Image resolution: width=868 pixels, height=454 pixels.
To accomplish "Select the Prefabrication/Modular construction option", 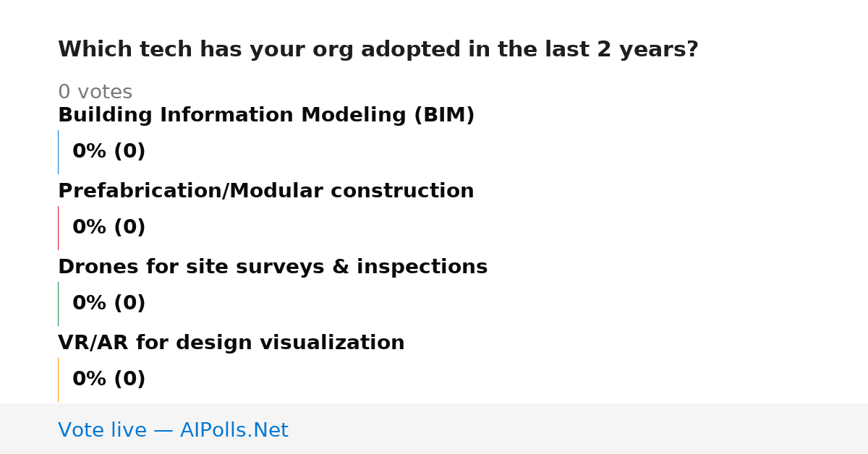I will coord(266,192).
